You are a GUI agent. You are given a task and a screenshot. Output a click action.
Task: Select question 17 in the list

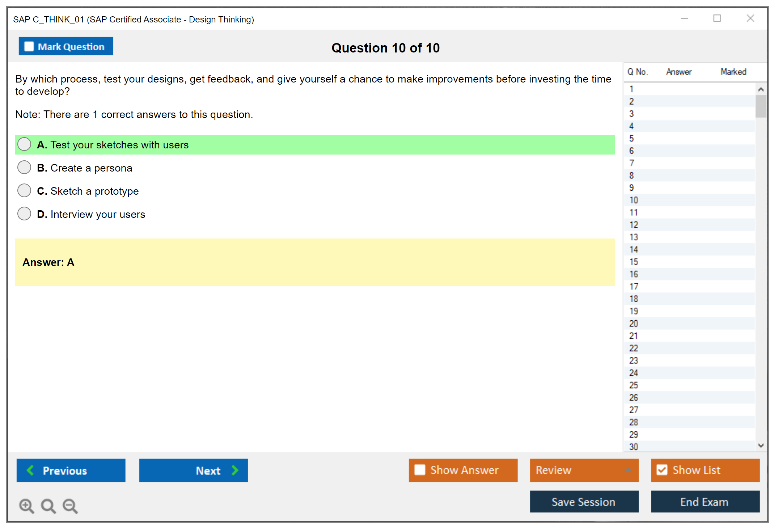click(634, 286)
